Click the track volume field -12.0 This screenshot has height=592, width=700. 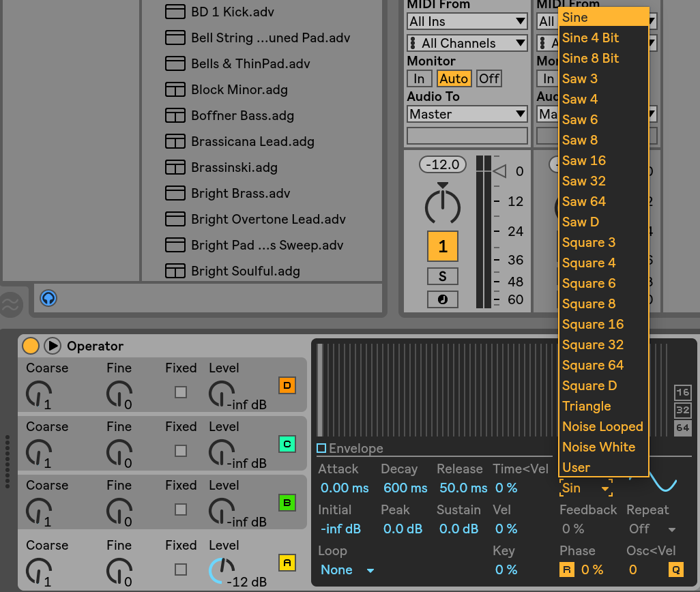pos(442,164)
